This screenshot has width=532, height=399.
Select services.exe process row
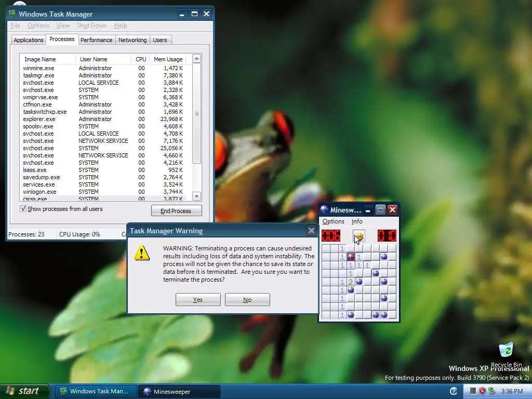pyautogui.click(x=103, y=184)
